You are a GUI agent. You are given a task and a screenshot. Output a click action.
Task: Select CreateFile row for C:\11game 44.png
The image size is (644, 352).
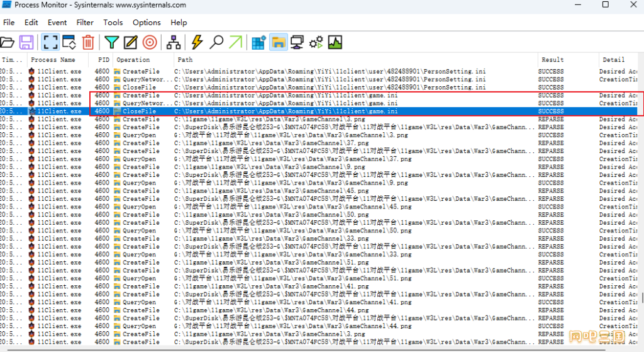coord(319,310)
